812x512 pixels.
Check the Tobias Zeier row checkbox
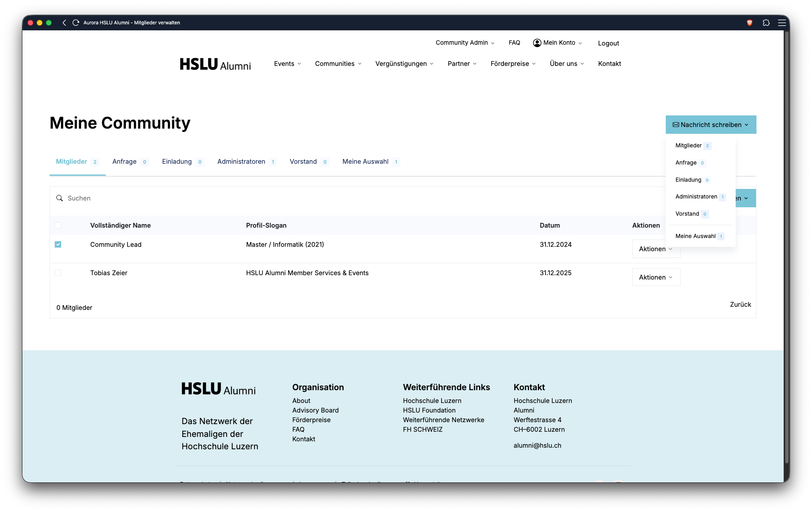coord(58,273)
